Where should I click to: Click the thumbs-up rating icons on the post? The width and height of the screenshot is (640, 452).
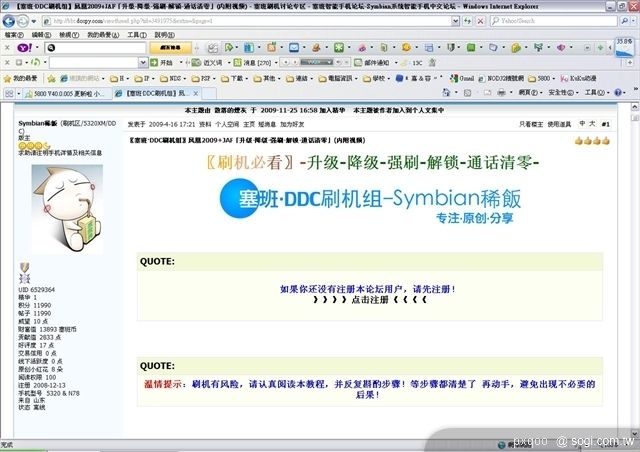592,141
